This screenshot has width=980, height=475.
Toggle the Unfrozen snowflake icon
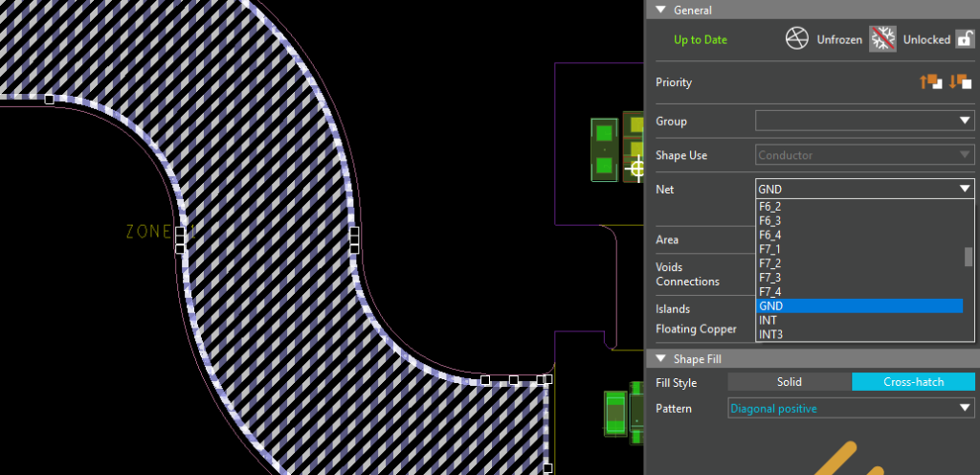click(x=880, y=39)
